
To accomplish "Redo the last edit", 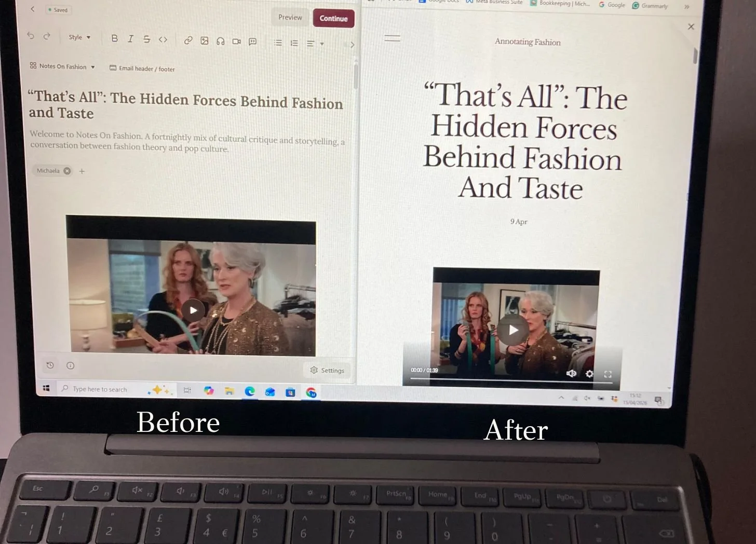I will [x=47, y=36].
